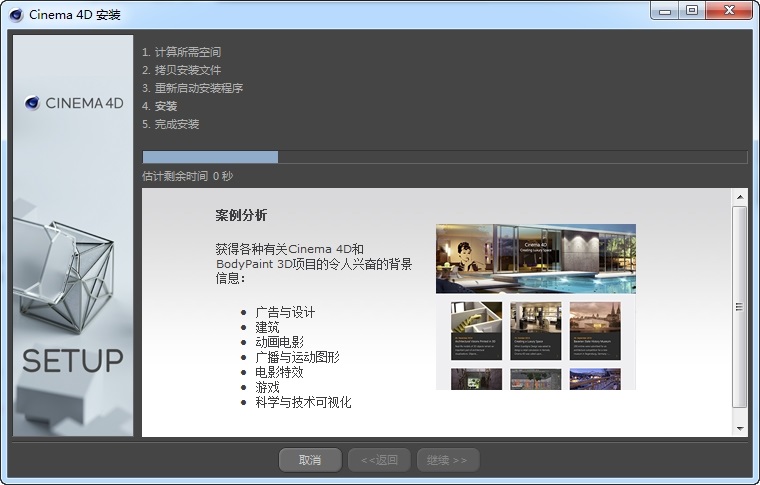Viewport: 760px width, 485px height.
Task: Minimize the Cinema 4D installer window
Action: pos(665,11)
